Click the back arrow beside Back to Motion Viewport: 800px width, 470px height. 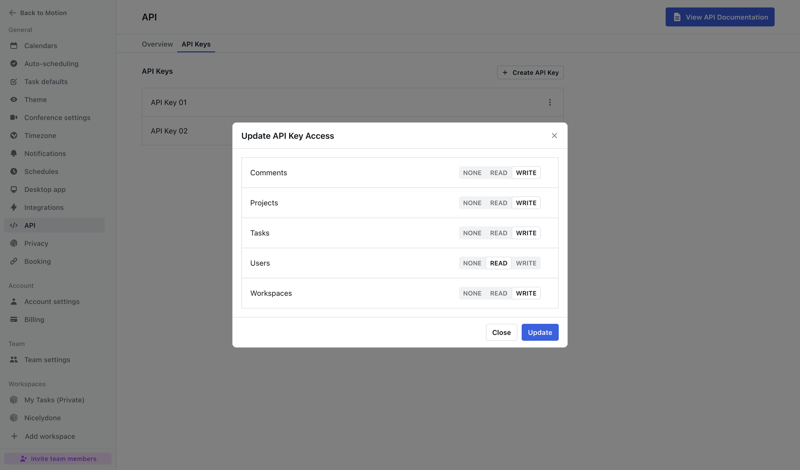pos(12,13)
